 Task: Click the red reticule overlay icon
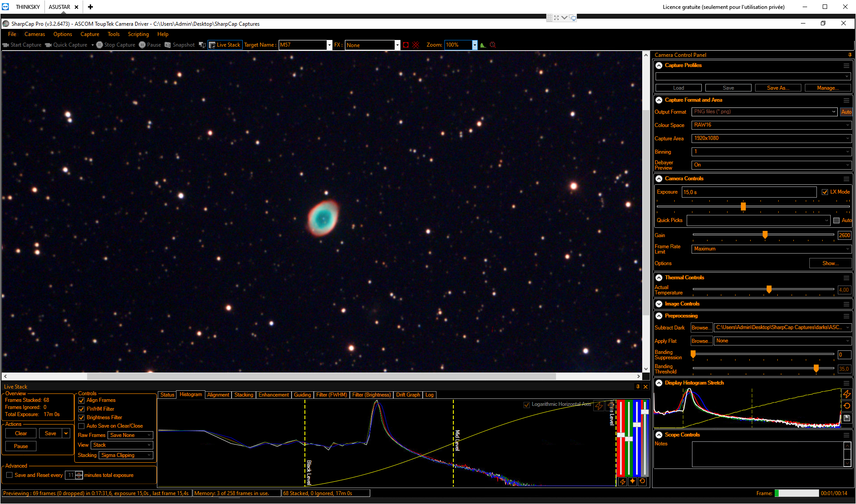416,45
